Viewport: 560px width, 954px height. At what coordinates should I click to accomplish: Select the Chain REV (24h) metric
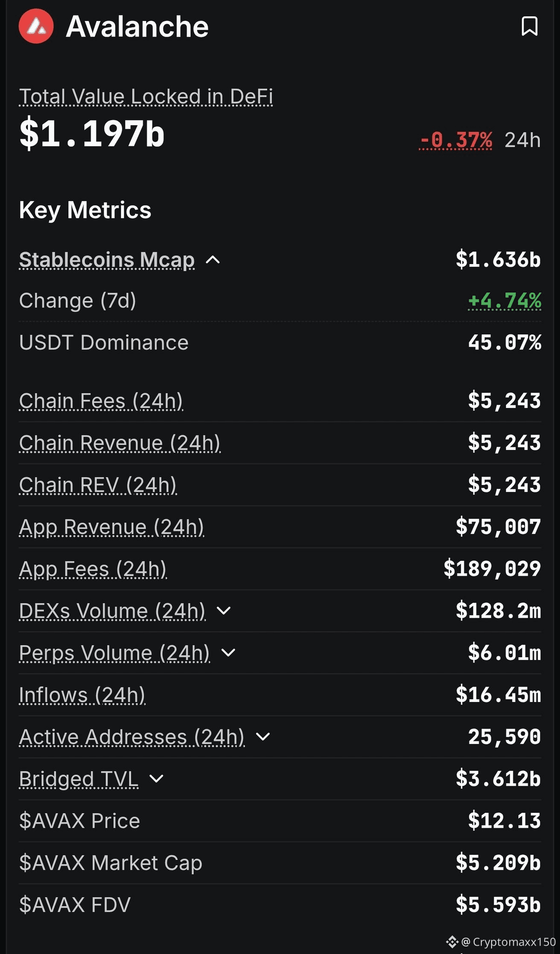pyautogui.click(x=98, y=485)
